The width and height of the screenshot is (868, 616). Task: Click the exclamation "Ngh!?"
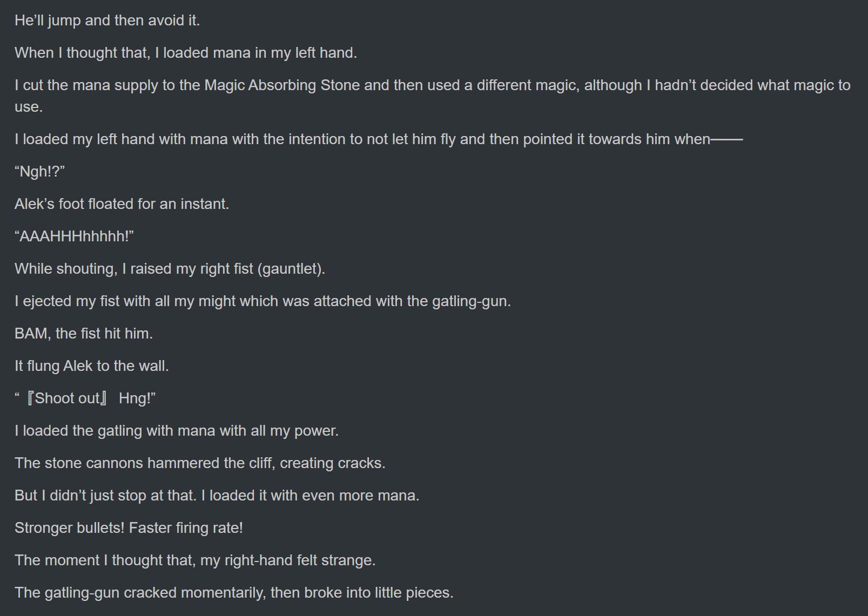tap(39, 172)
